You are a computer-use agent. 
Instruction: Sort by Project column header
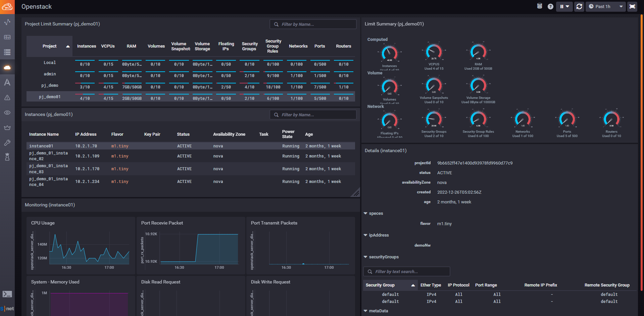(x=49, y=46)
